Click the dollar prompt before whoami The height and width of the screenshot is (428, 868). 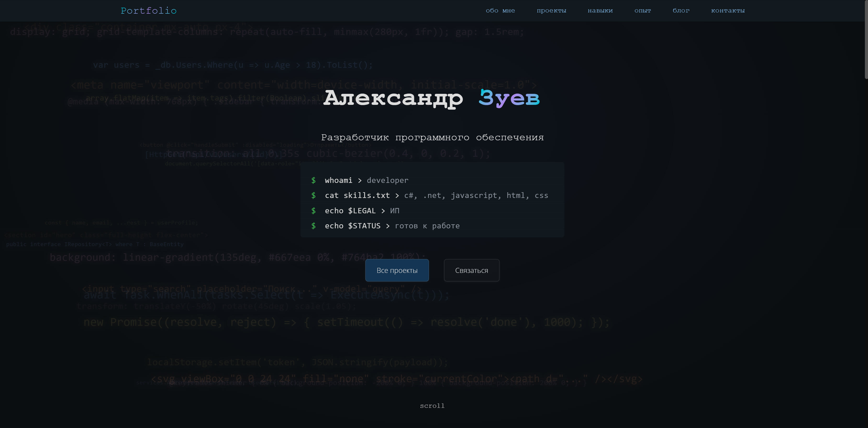point(313,180)
